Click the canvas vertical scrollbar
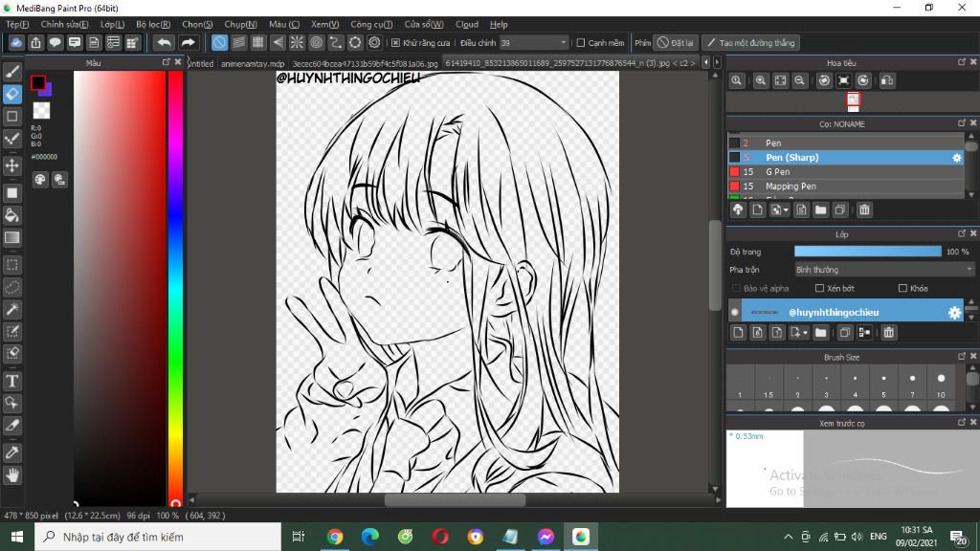Image resolution: width=980 pixels, height=551 pixels. click(715, 265)
